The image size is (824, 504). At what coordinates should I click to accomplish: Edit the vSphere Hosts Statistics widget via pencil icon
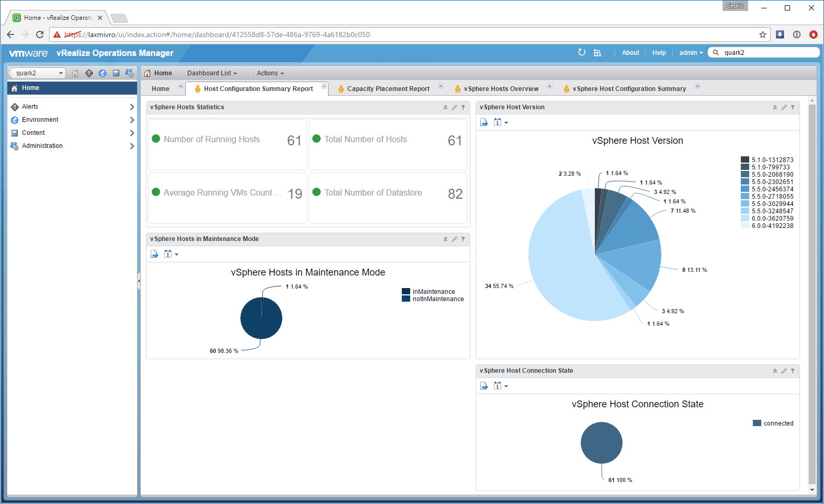click(454, 107)
